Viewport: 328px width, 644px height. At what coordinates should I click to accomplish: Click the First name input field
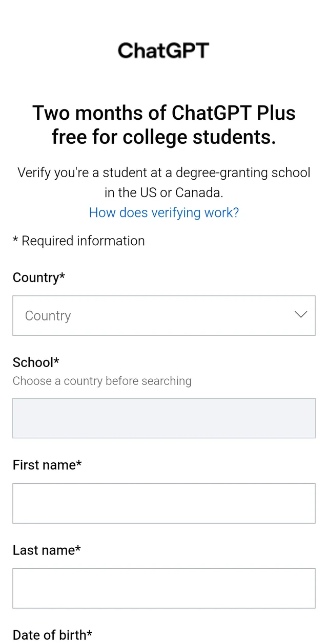[x=164, y=503]
